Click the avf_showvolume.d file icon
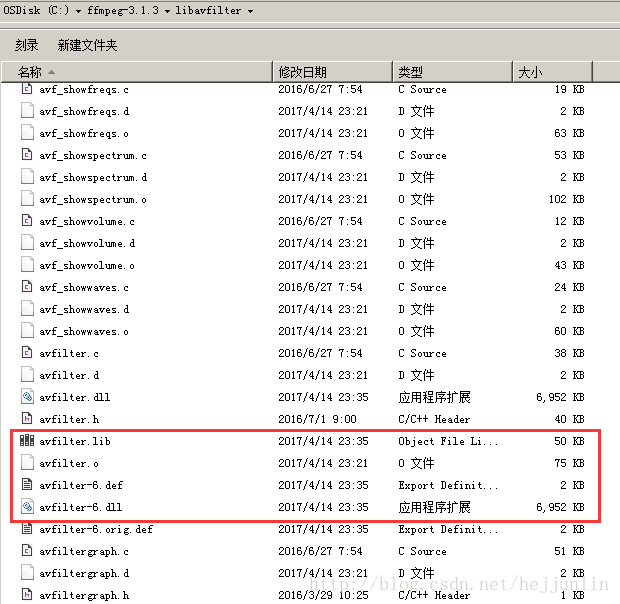Screen dimensions: 620x604 click(27, 243)
